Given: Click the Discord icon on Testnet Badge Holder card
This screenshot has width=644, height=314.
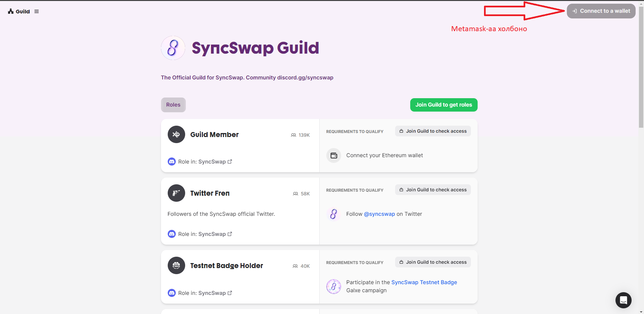Looking at the screenshot, I should (x=171, y=293).
